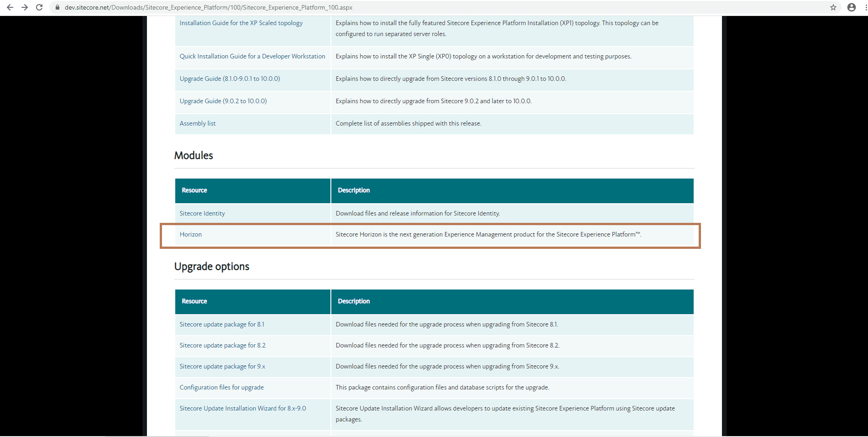The image size is (868, 437).
Task: Open the Horizon module link
Action: (x=190, y=234)
